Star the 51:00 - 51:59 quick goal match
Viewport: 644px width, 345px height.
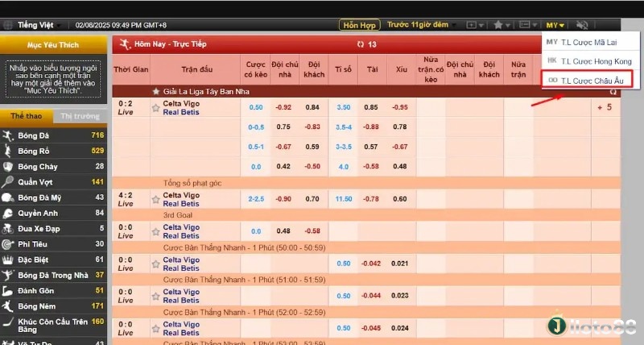(155, 296)
